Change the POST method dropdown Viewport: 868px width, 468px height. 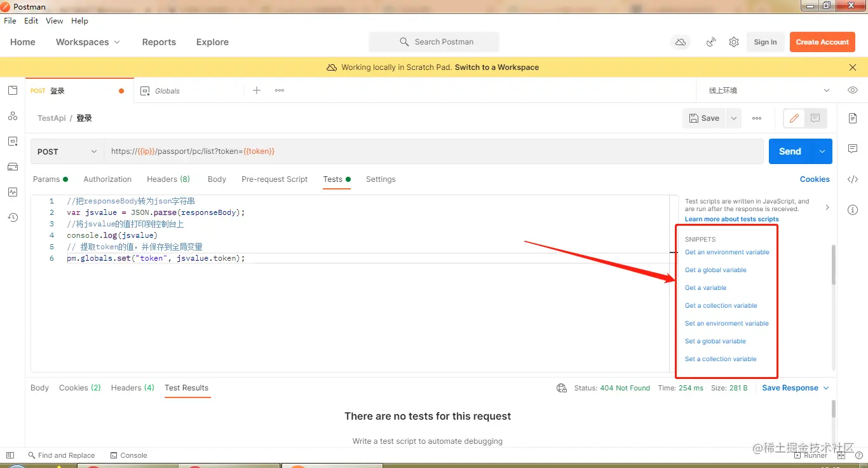click(67, 151)
